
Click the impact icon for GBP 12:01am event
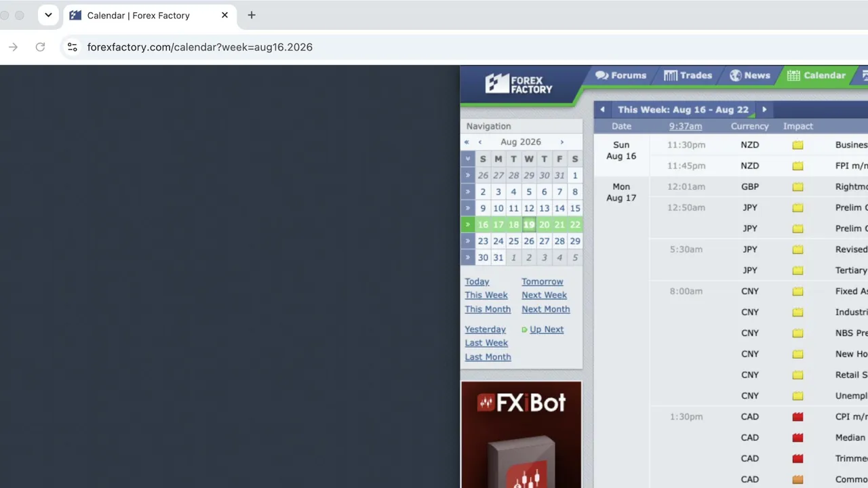click(797, 187)
